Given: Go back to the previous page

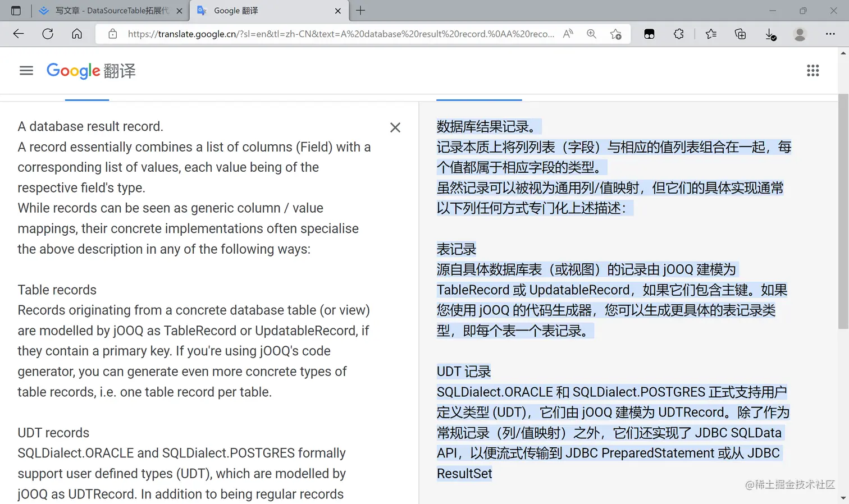Looking at the screenshot, I should pyautogui.click(x=19, y=34).
